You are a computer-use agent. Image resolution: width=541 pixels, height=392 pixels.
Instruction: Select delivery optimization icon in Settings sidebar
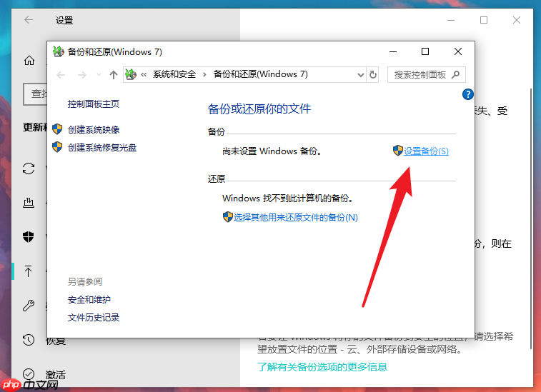[x=29, y=203]
